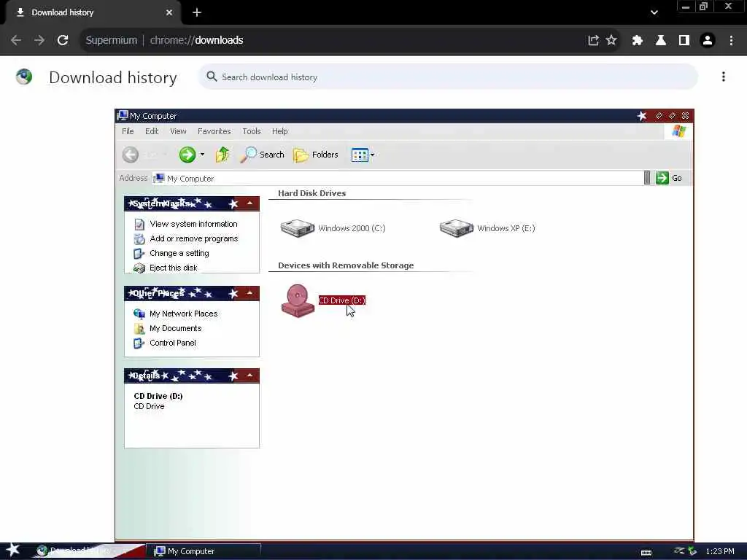
Task: Click the 1:23 PM clock
Action: coord(720,551)
